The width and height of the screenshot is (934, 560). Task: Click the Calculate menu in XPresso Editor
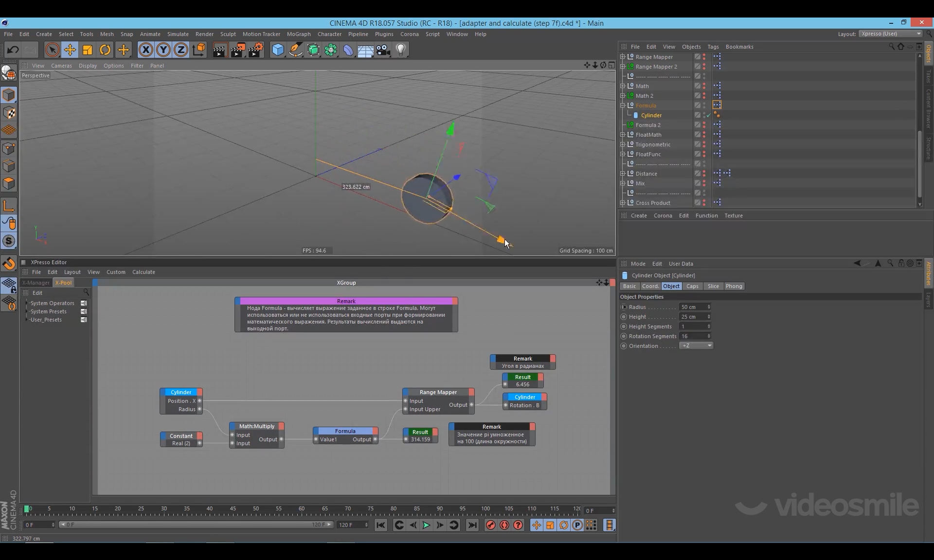pyautogui.click(x=144, y=272)
